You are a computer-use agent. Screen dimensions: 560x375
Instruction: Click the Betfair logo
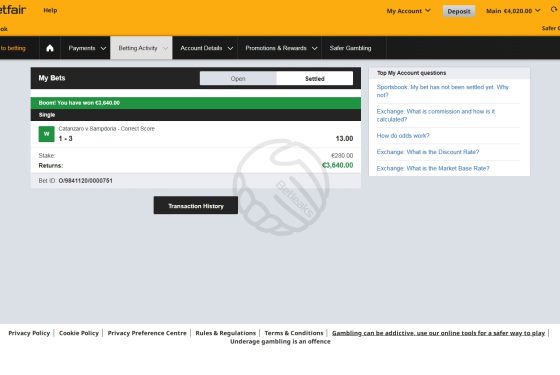13,10
